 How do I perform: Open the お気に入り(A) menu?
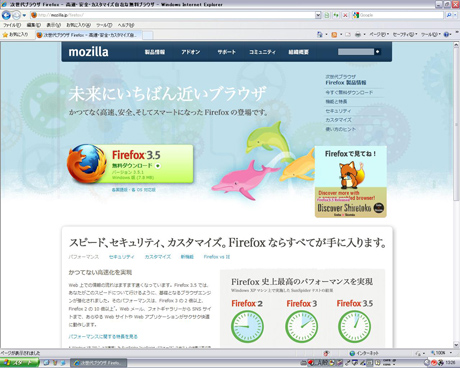point(78,25)
